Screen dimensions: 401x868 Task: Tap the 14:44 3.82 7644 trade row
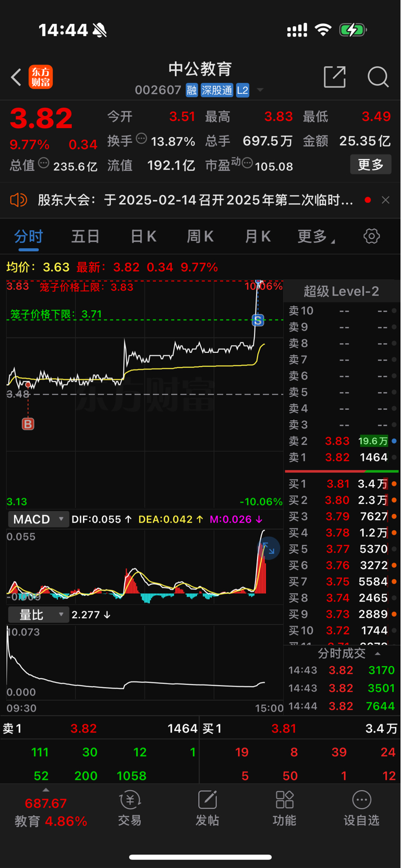coord(342,706)
